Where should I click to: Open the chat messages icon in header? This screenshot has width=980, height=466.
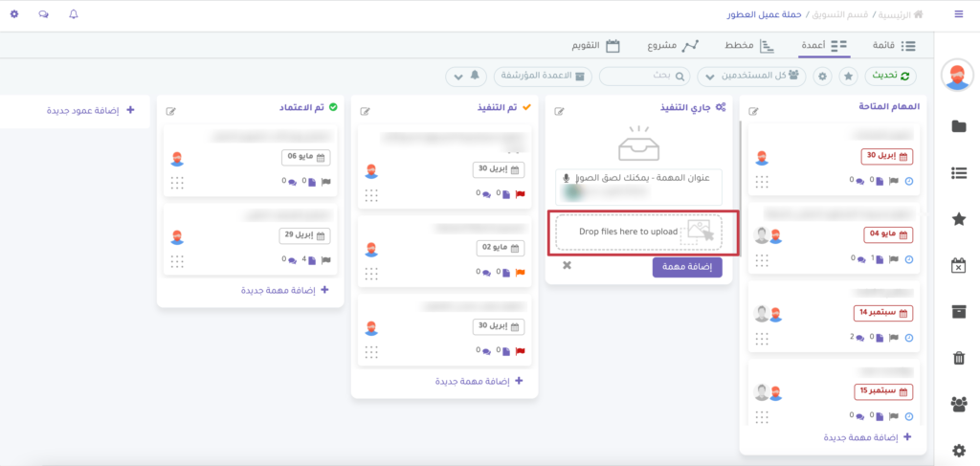[43, 13]
